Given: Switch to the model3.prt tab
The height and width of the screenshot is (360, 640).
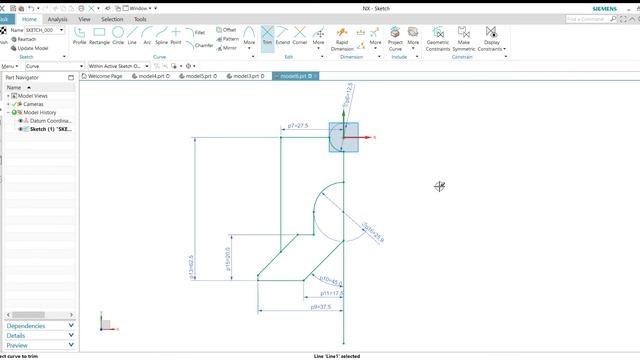Looking at the screenshot, I should (245, 76).
